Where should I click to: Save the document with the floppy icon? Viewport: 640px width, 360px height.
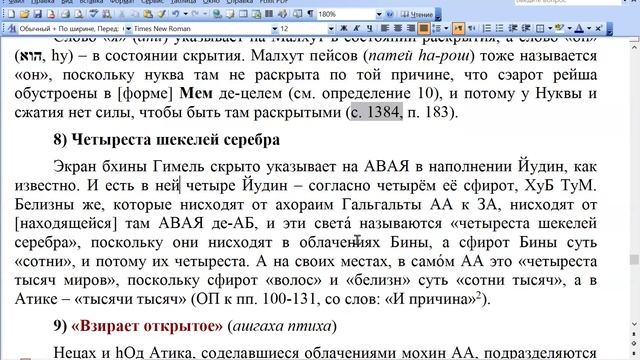pos(38,14)
